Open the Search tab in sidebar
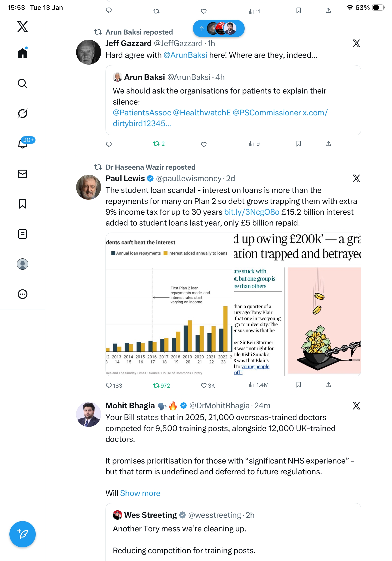The image size is (392, 561). [x=23, y=83]
